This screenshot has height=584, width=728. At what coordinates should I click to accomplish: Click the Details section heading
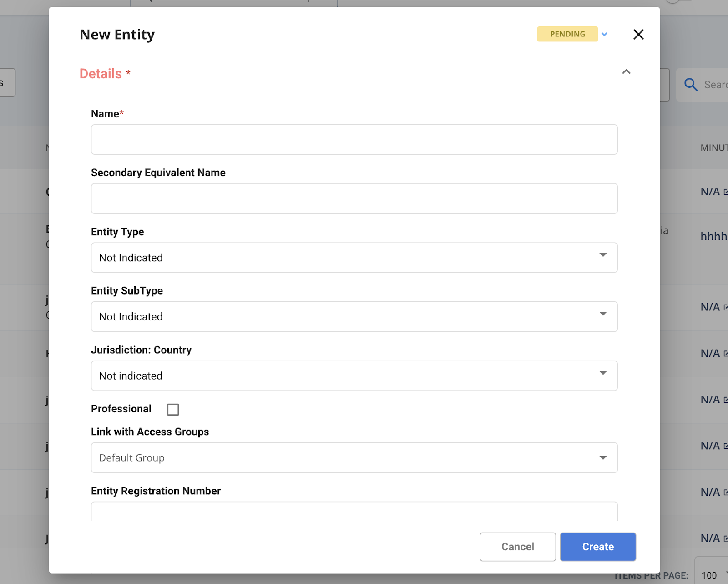(101, 74)
